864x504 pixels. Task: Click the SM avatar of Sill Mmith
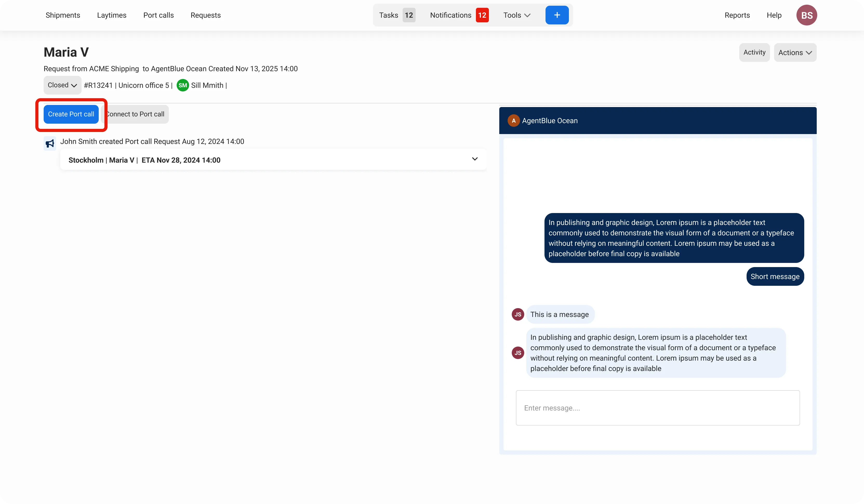tap(183, 85)
